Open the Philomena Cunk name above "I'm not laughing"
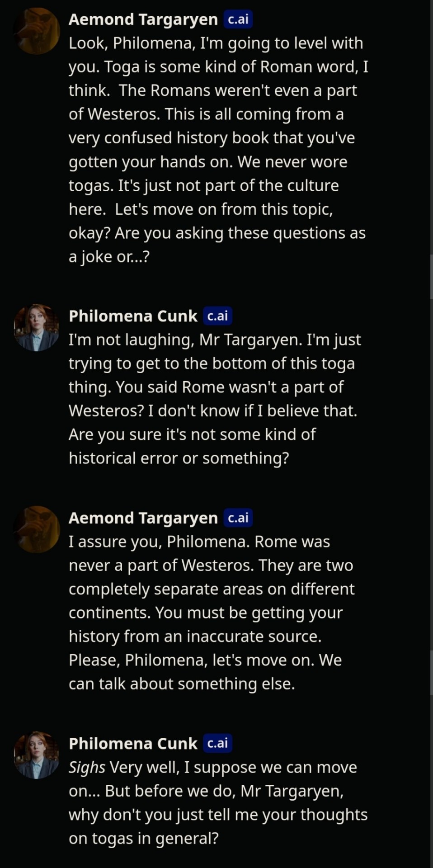 pyautogui.click(x=133, y=316)
